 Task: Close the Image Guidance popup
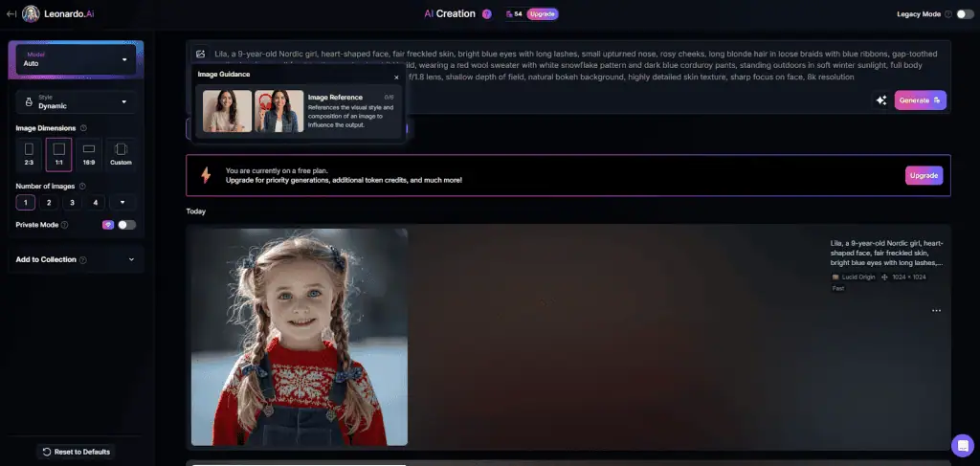click(396, 78)
